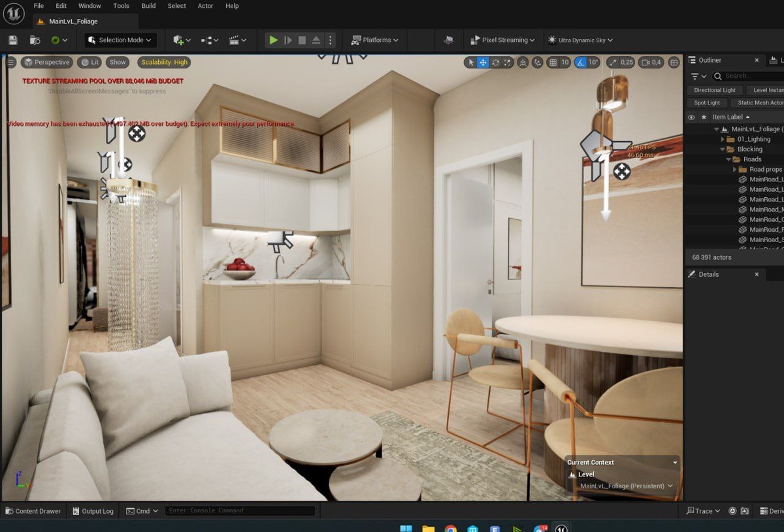Toggle the Directional Light filter
This screenshot has width=784, height=532.
point(714,90)
